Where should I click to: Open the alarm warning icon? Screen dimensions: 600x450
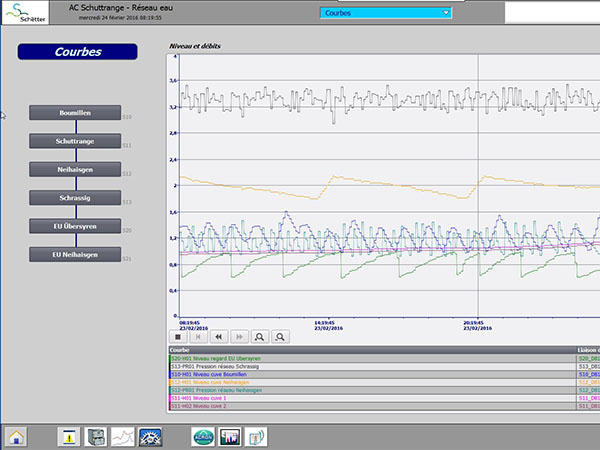[69, 437]
